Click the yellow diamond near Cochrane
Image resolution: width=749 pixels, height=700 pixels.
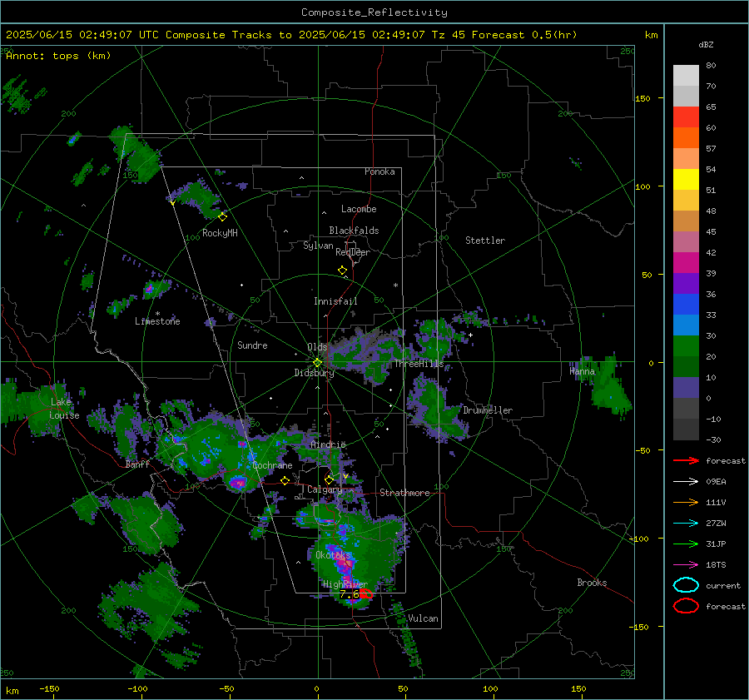285,481
